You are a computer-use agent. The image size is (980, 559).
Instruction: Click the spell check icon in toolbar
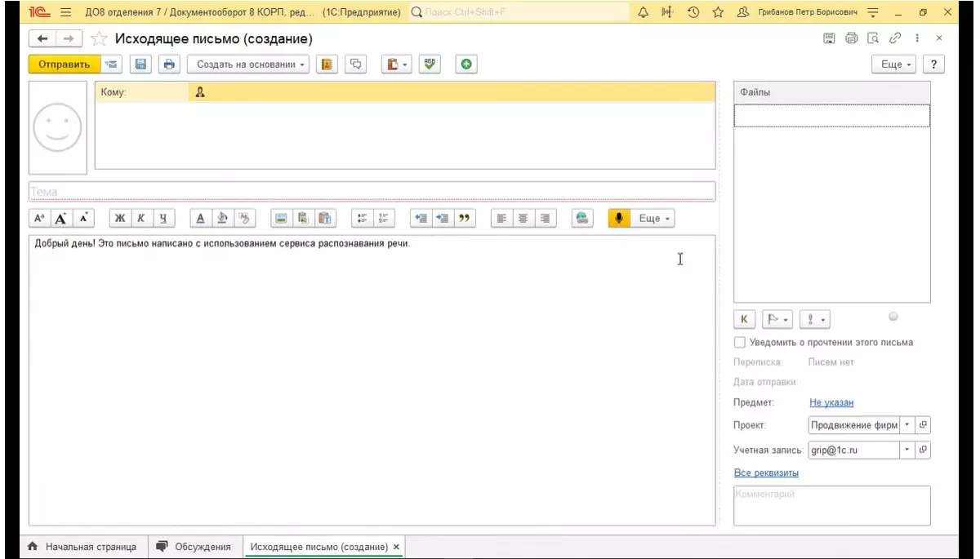(430, 64)
